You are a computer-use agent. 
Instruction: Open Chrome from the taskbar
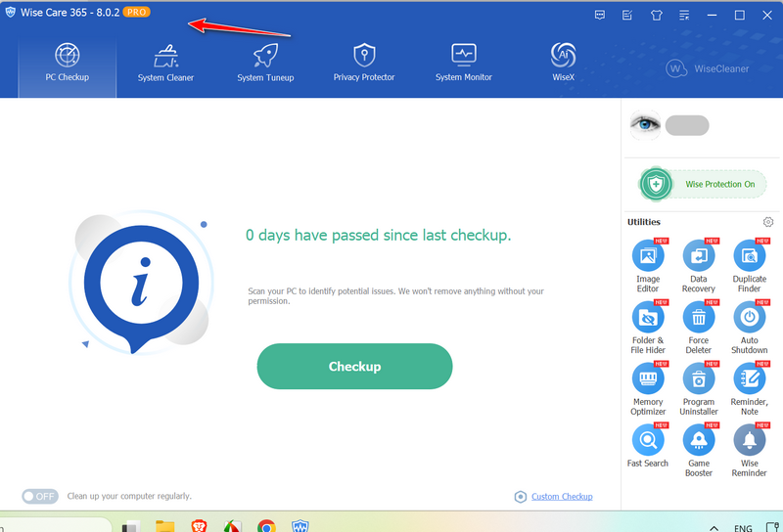pyautogui.click(x=266, y=526)
